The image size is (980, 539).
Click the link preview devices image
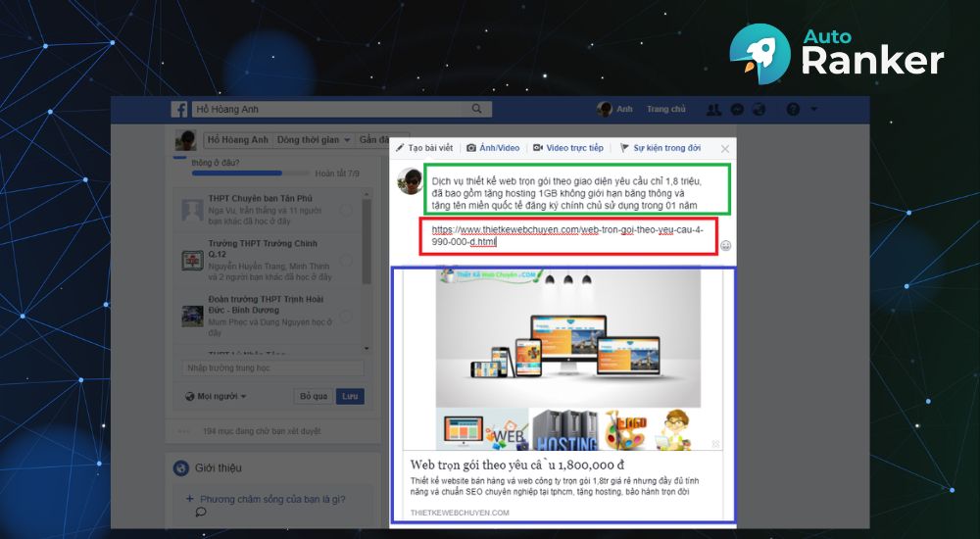pyautogui.click(x=567, y=338)
